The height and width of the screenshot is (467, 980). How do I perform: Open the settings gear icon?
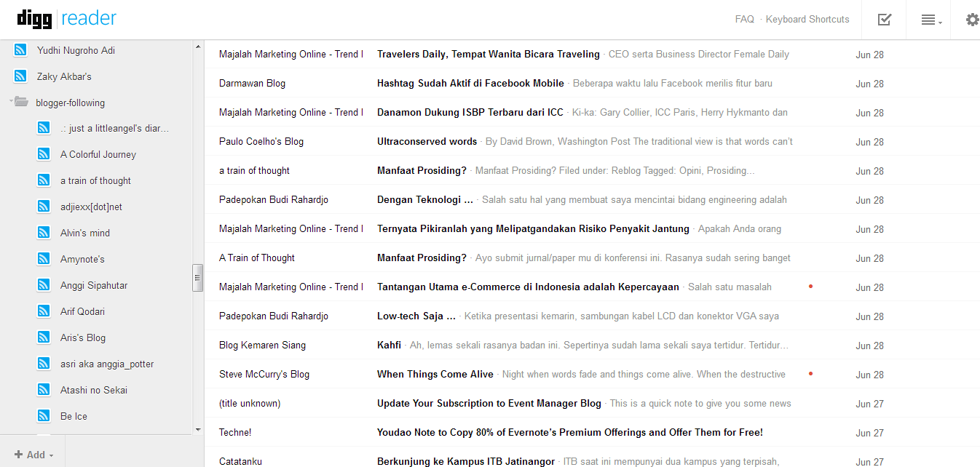[972, 20]
